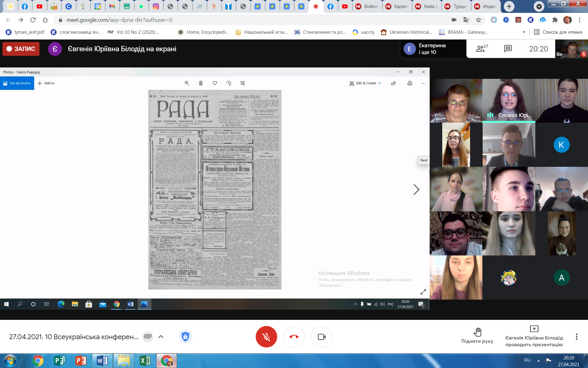Unmute microphone with red mic button

pyautogui.click(x=266, y=337)
